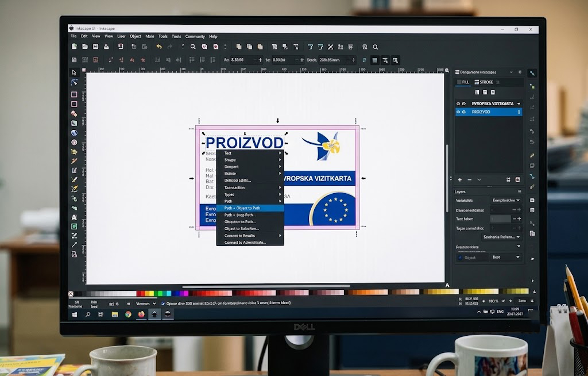Select the arrow Selector tool
This screenshot has height=376, width=588.
click(74, 72)
